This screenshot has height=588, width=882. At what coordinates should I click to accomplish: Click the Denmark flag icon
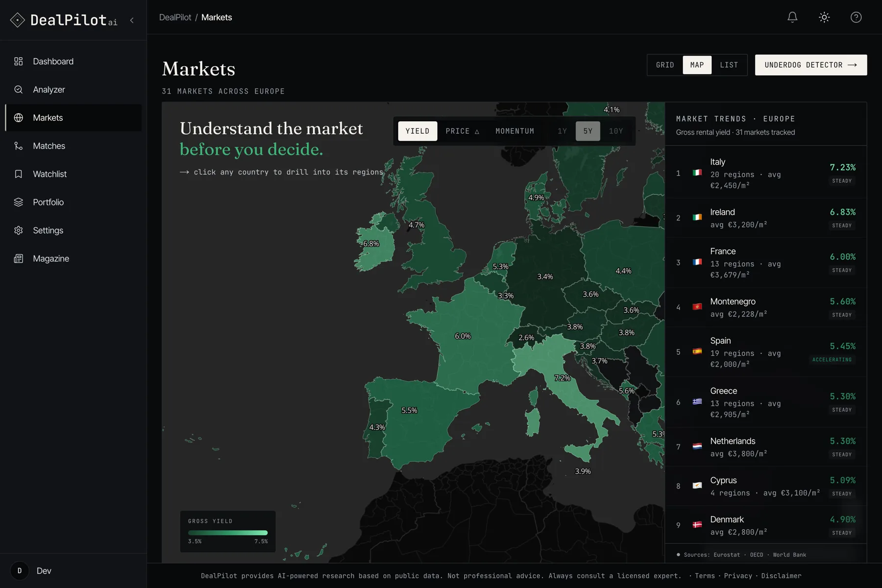click(697, 525)
